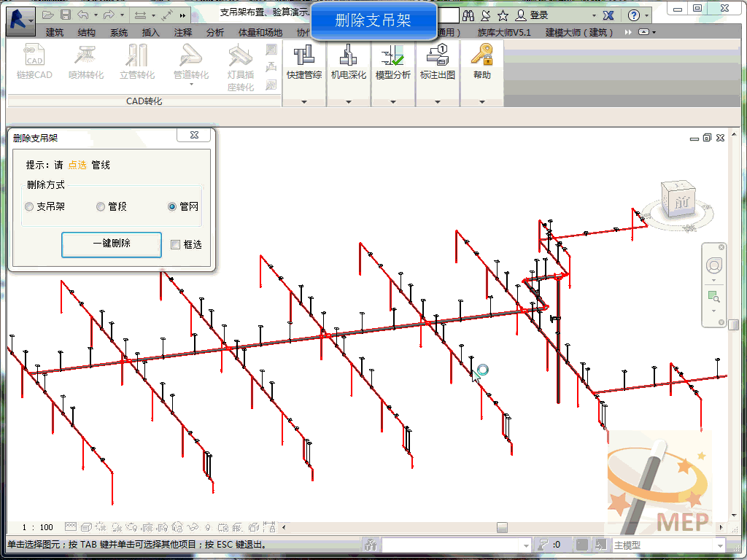
Task: Open the 注释 ribbon tab
Action: click(183, 32)
